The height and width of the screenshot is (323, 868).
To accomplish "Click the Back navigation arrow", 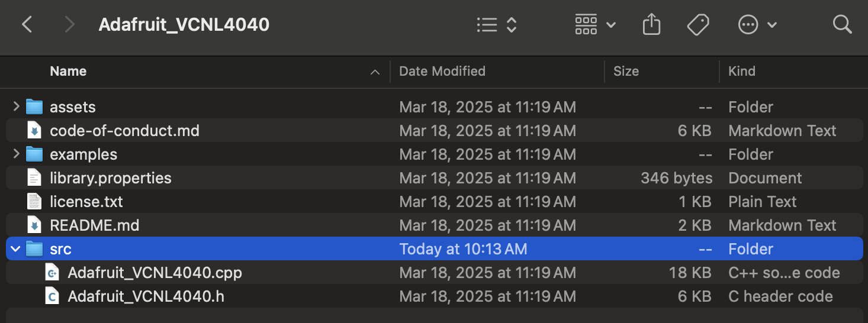I will click(27, 24).
